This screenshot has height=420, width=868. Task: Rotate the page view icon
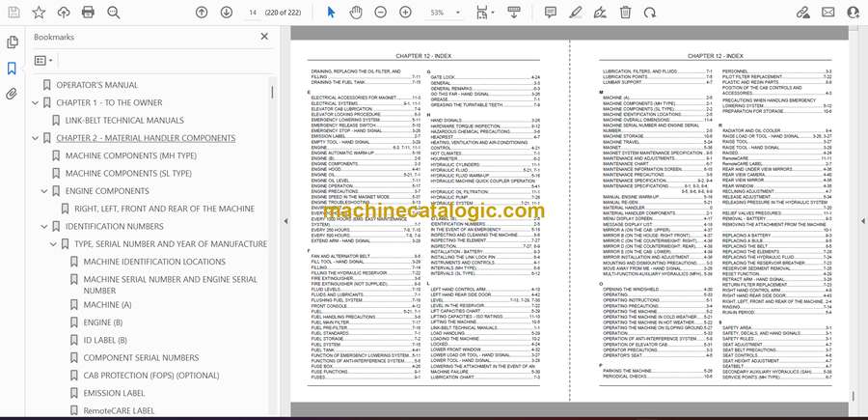click(650, 13)
